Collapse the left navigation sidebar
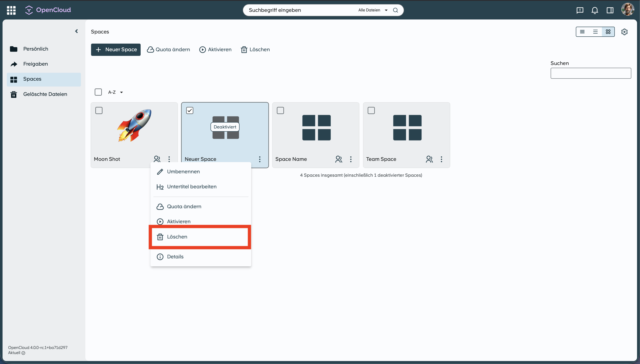The image size is (640, 364). (x=76, y=31)
